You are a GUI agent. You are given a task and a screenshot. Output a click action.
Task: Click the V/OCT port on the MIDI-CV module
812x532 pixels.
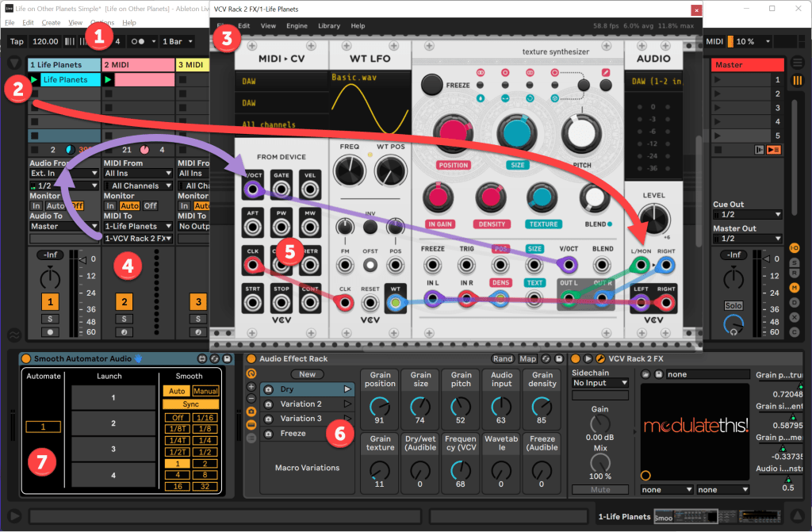251,189
